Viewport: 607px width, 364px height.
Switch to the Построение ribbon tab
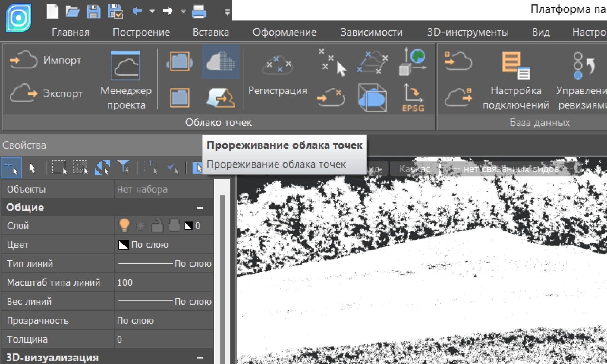coord(141,32)
